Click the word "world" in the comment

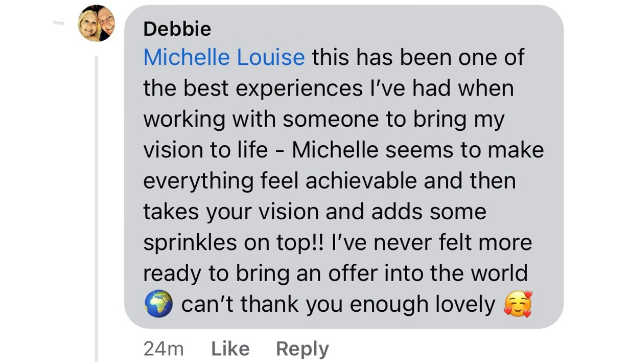[499, 274]
